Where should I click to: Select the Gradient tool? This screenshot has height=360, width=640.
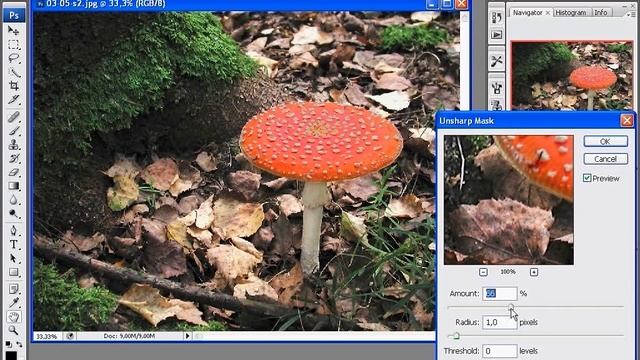click(13, 186)
